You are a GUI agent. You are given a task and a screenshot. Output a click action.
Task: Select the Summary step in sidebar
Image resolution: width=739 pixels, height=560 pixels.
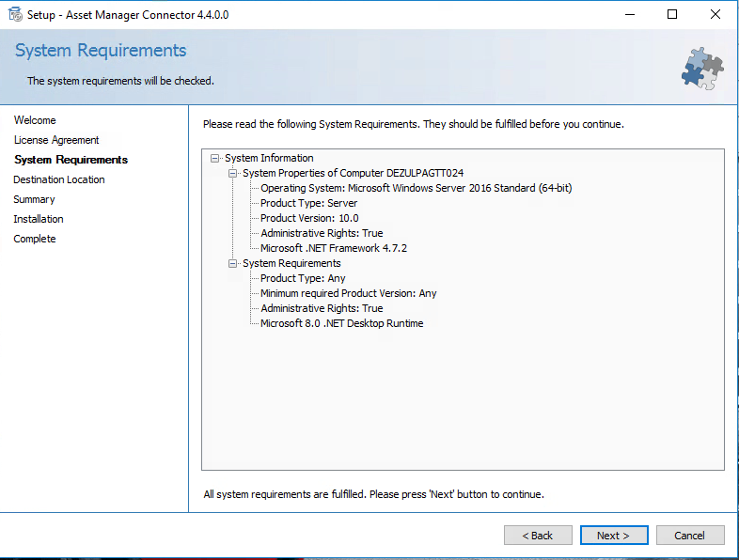tap(34, 199)
